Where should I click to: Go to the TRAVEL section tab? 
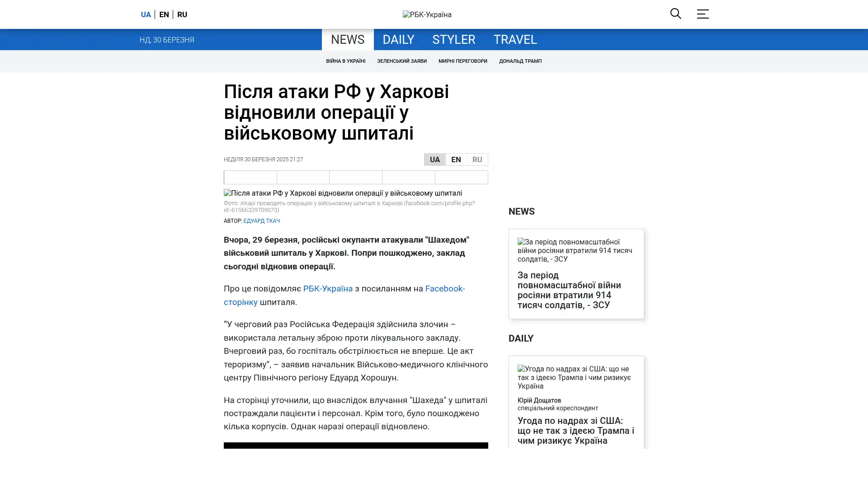click(514, 40)
